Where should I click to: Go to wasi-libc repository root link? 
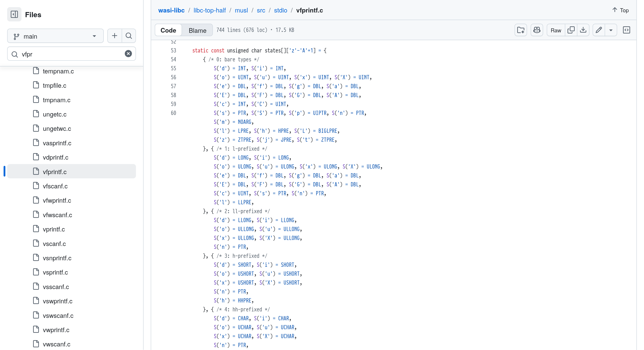pos(171,10)
